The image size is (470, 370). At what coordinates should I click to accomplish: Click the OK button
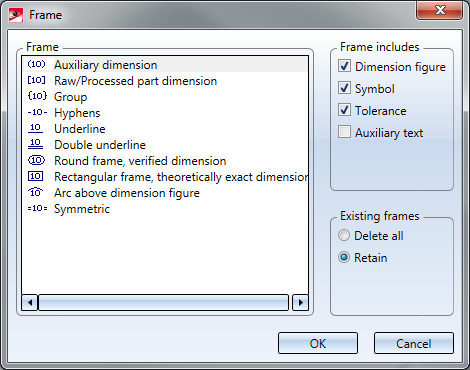pyautogui.click(x=318, y=343)
